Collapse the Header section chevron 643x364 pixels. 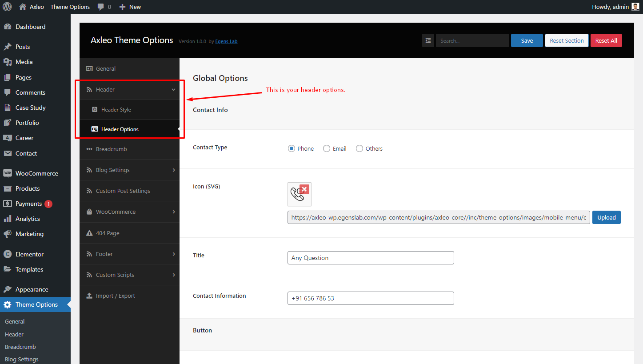pyautogui.click(x=173, y=89)
